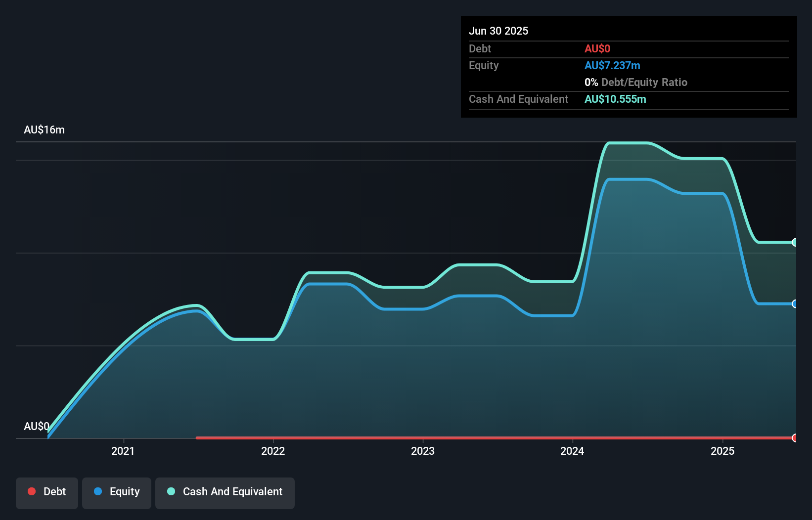Expand the Jun 30 2025 tooltip panel
Screen dimensions: 812x520
point(498,31)
